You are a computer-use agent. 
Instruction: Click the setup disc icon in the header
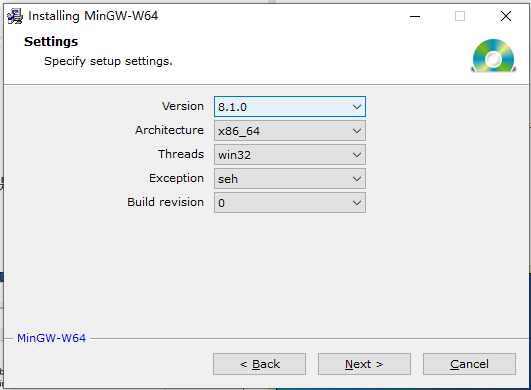(493, 56)
